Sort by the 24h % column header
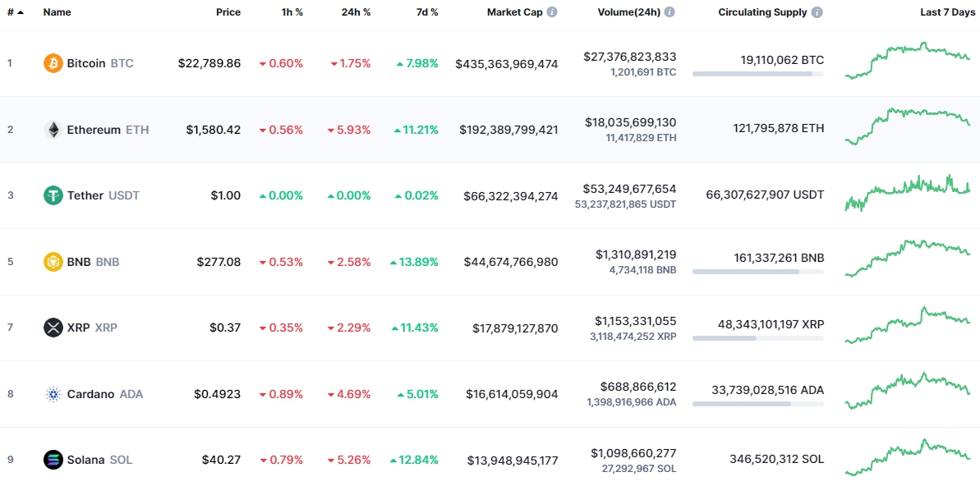980x486 pixels. tap(356, 11)
